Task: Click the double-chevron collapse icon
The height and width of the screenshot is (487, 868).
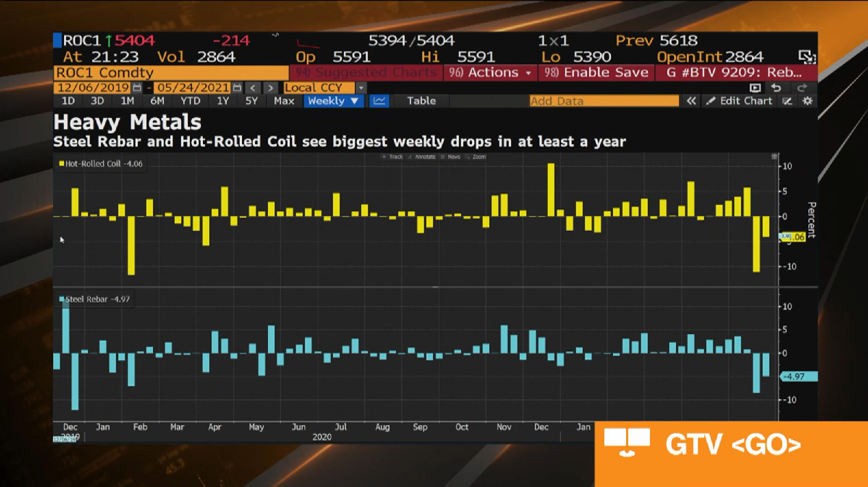Action: [x=691, y=101]
